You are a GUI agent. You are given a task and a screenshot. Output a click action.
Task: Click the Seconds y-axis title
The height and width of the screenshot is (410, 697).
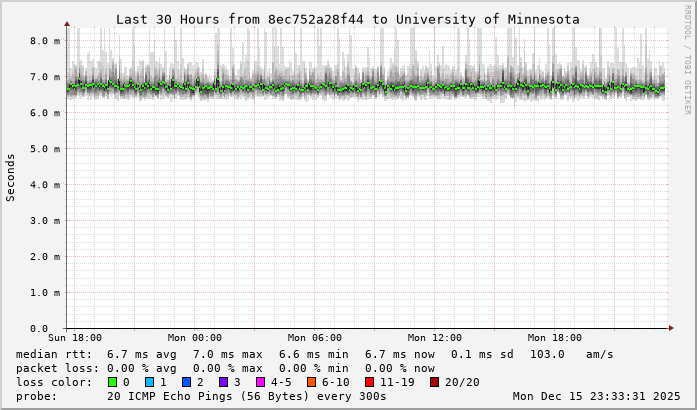tap(11, 177)
